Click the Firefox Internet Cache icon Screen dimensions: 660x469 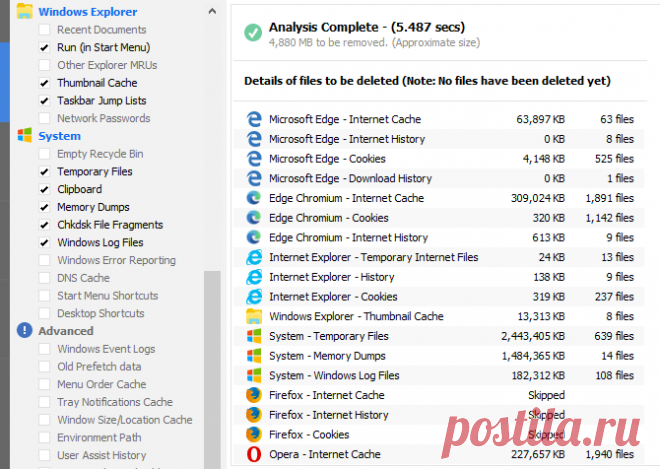point(254,395)
